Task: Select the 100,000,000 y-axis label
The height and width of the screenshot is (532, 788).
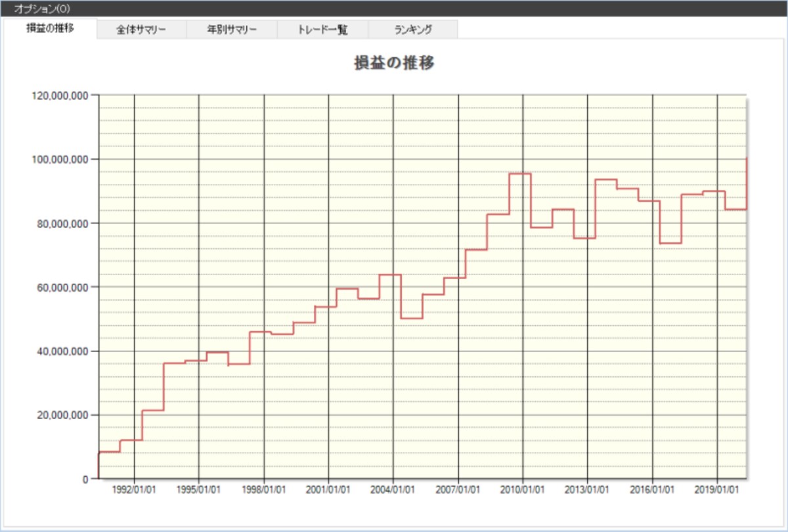Action: [60, 159]
